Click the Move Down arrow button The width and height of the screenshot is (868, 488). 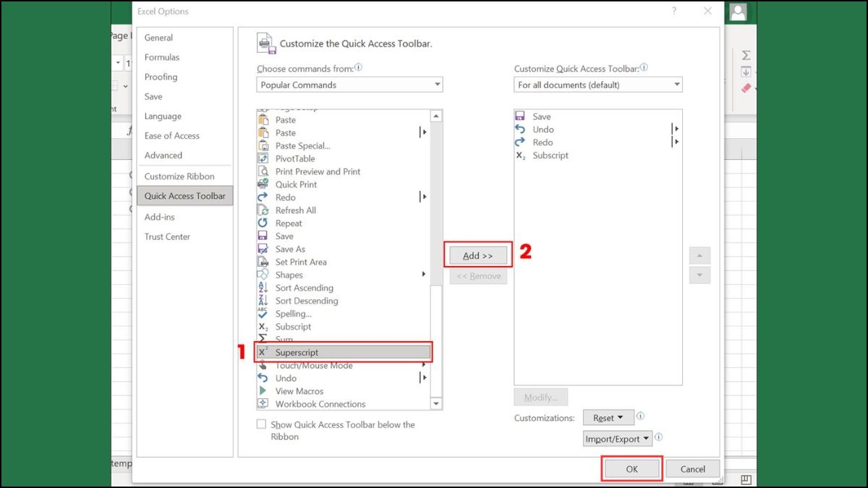click(x=699, y=275)
